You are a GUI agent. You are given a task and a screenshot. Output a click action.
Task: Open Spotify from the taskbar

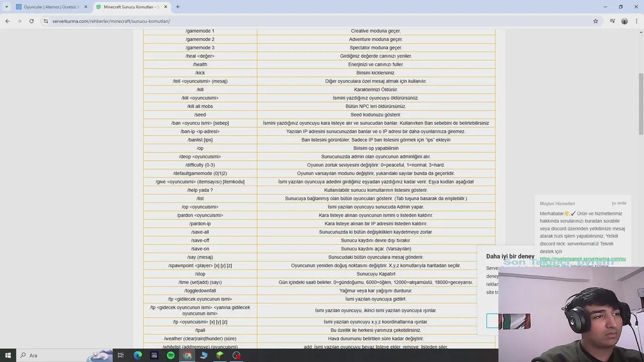(x=171, y=355)
